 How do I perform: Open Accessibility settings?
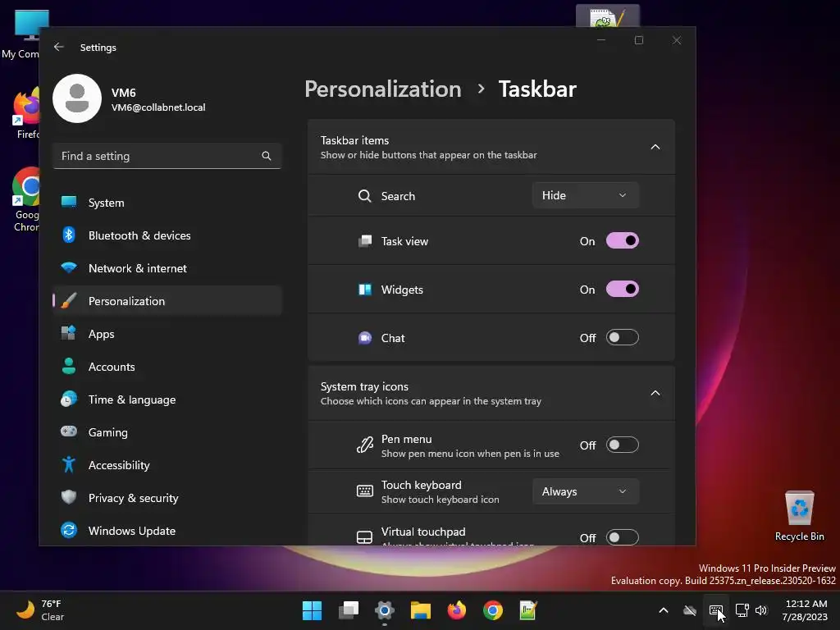pos(167,465)
